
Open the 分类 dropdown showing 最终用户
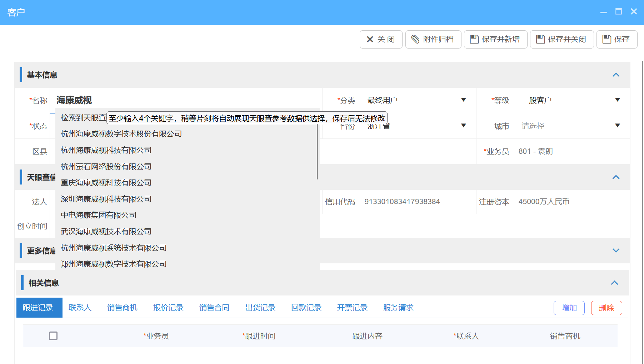[463, 100]
